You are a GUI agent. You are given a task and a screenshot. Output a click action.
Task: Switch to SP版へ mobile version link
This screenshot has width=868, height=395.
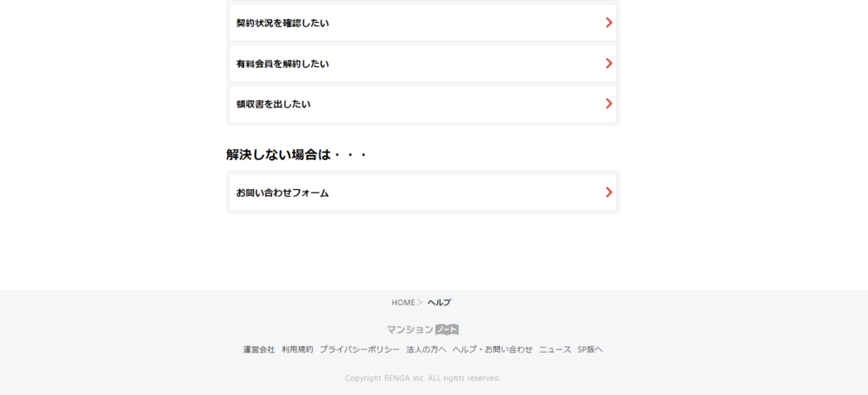pyautogui.click(x=590, y=349)
